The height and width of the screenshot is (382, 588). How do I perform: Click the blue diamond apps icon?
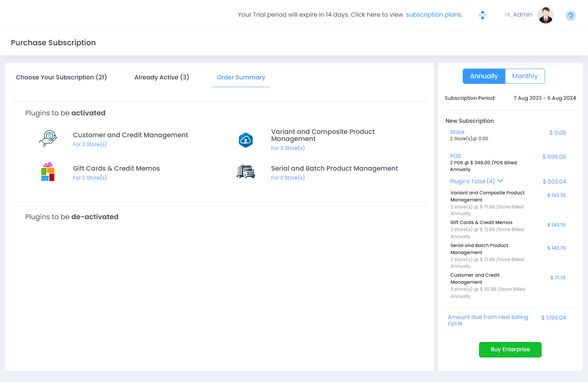[482, 15]
